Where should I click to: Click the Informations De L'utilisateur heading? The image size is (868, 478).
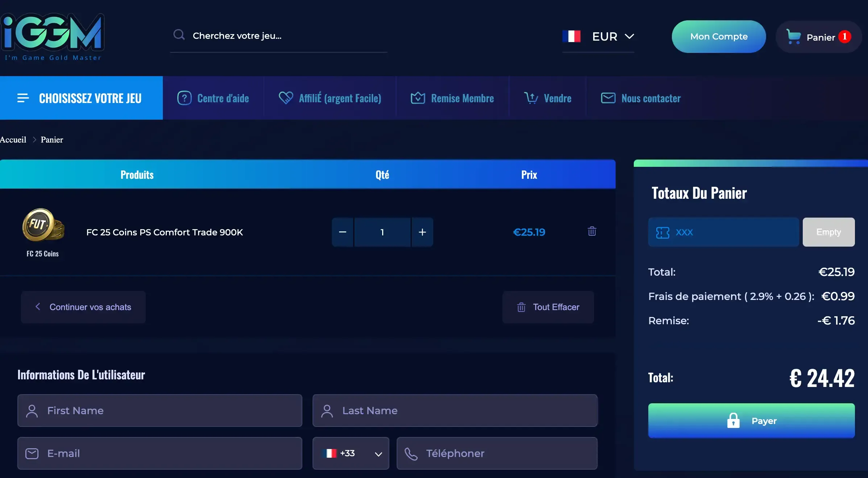81,375
